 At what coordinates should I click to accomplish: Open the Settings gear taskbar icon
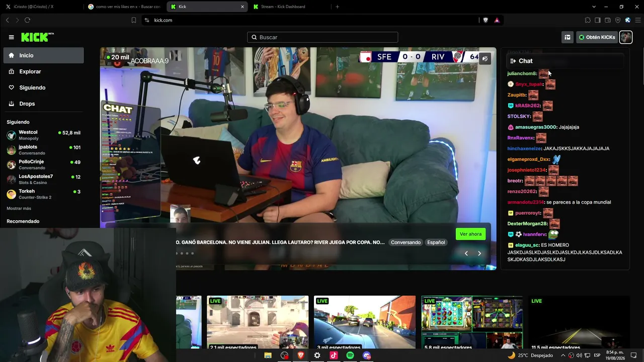pos(317,355)
